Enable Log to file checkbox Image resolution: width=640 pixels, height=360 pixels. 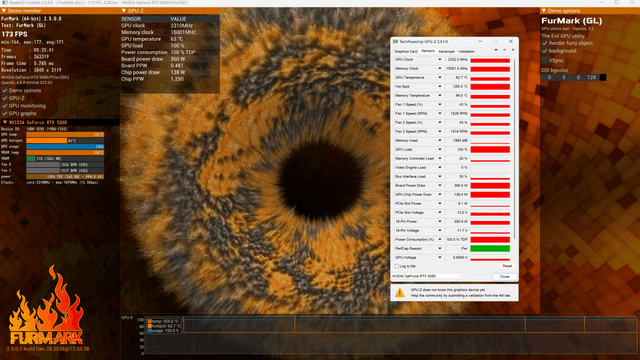pos(396,266)
